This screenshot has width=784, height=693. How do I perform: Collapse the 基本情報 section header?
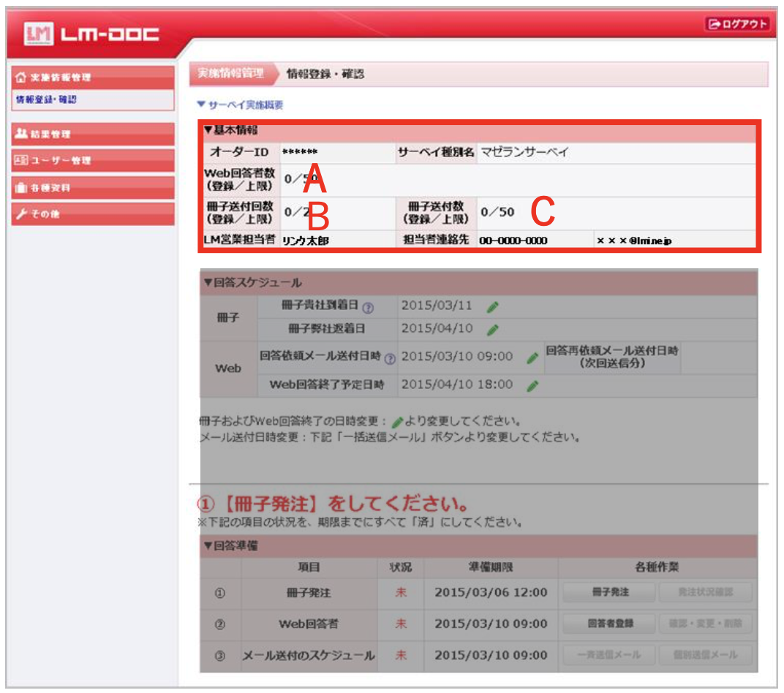tap(230, 130)
